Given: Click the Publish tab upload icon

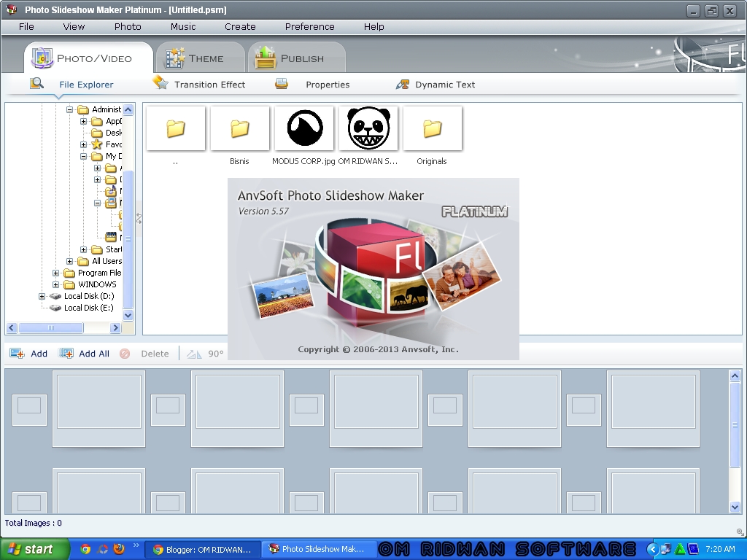Looking at the screenshot, I should click(266, 58).
